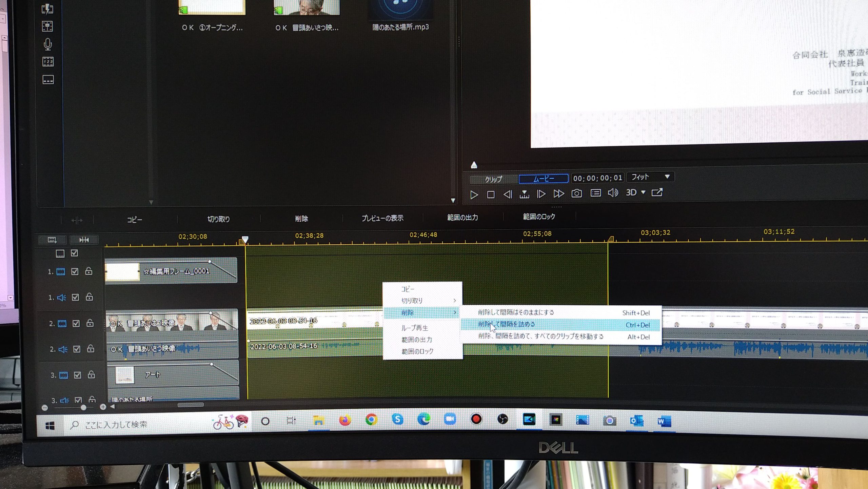Viewport: 868px width, 489px height.
Task: Select the audio track 2 speaker icon
Action: (x=63, y=349)
